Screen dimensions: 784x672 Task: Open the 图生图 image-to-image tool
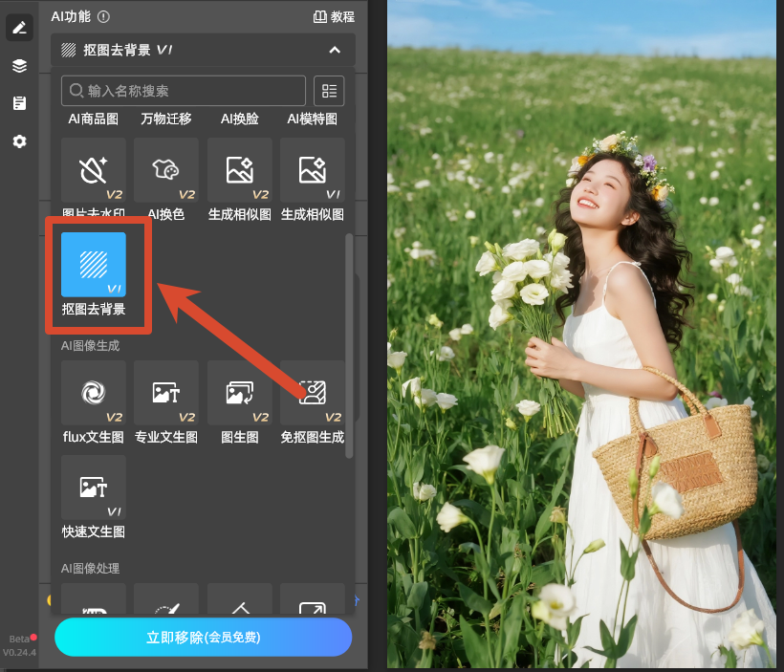coord(239,393)
